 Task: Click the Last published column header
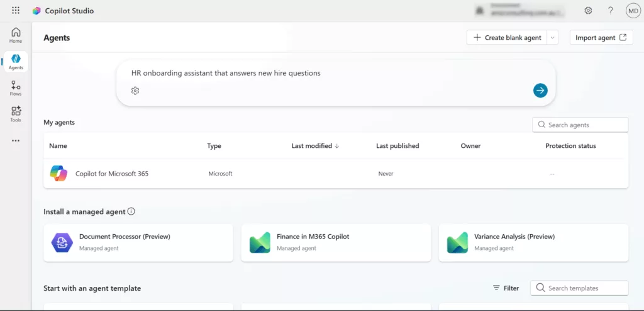[x=397, y=145]
